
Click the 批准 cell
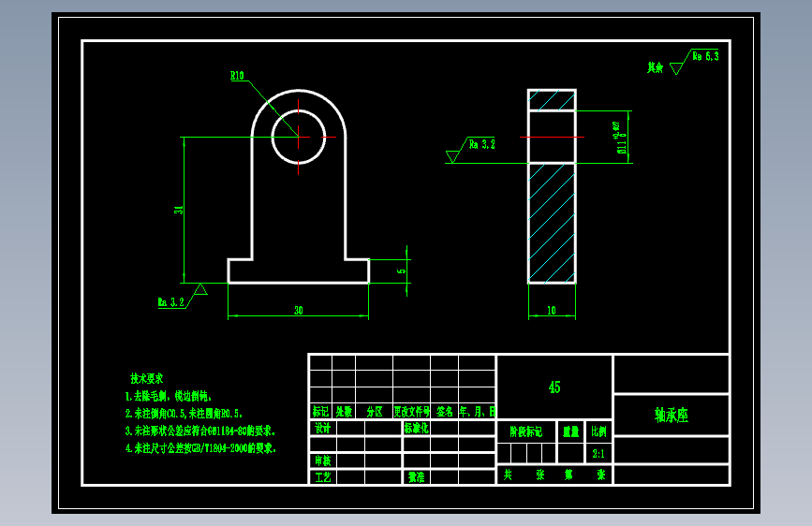pyautogui.click(x=417, y=476)
